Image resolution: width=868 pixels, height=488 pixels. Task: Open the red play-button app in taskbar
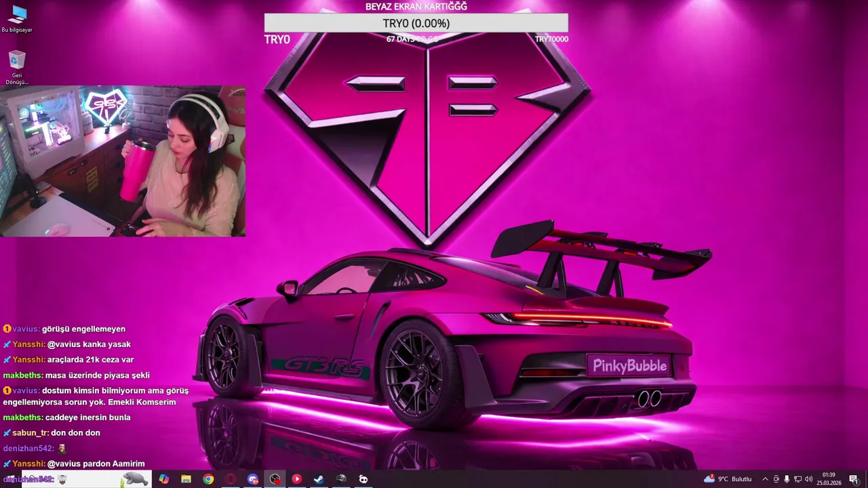tap(297, 479)
